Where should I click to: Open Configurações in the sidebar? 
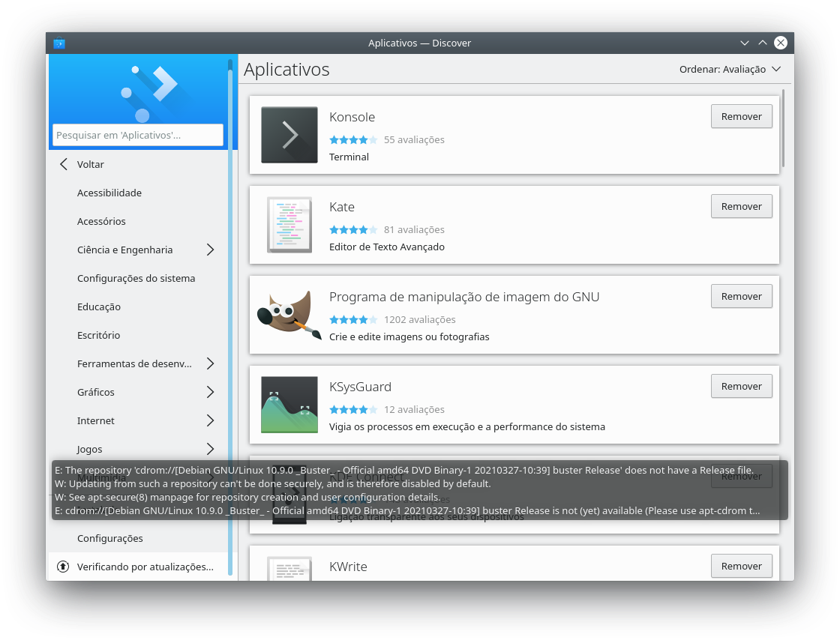coord(109,538)
